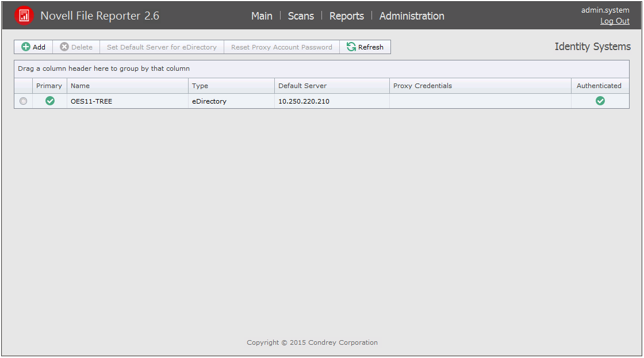Log out via the Log Out link
Image resolution: width=644 pixels, height=358 pixels.
pyautogui.click(x=615, y=21)
